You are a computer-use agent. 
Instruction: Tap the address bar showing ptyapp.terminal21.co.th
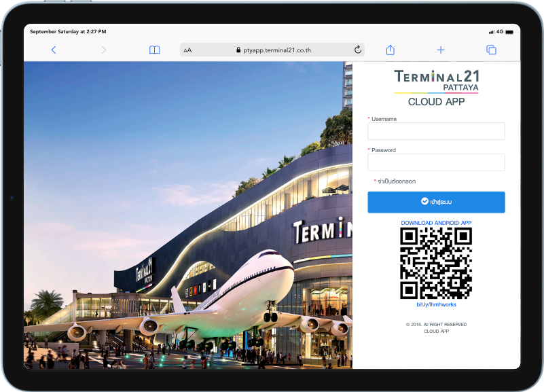click(x=278, y=50)
